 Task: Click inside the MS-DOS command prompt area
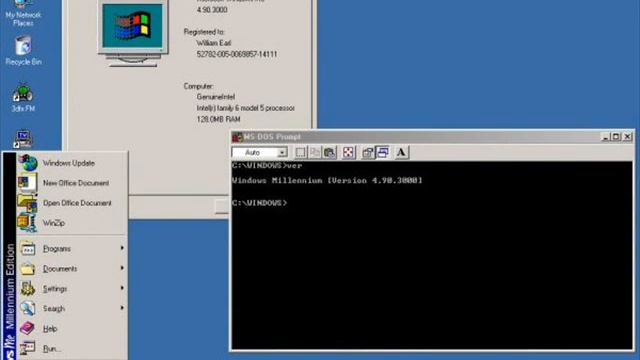[432, 255]
